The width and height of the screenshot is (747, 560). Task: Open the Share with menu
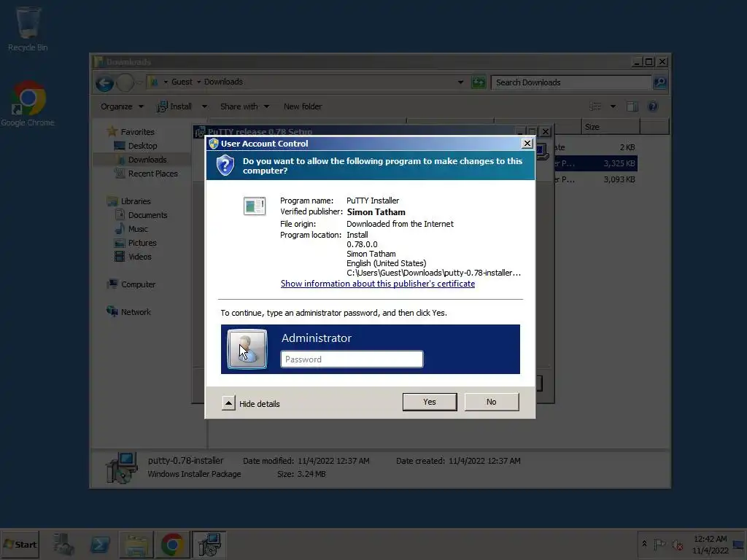pyautogui.click(x=244, y=106)
